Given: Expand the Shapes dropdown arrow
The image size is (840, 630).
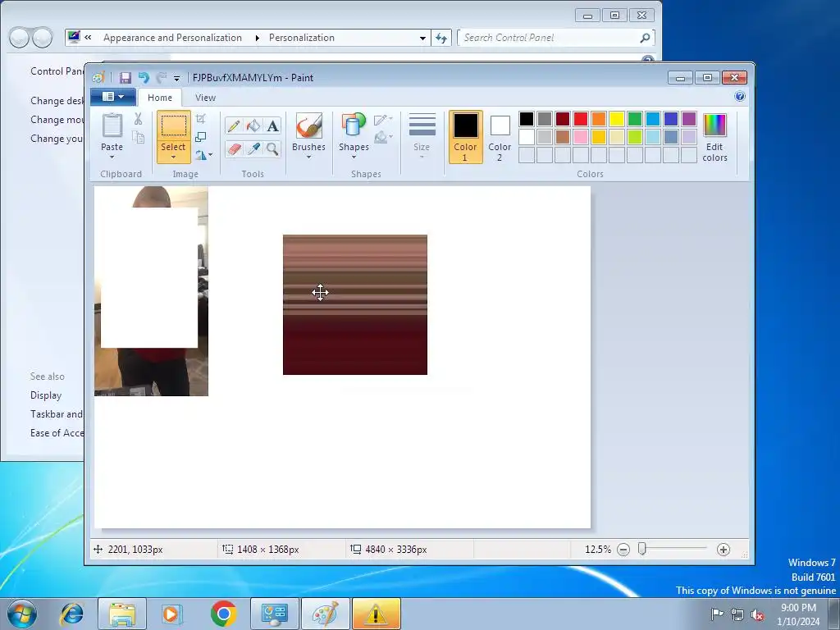Looking at the screenshot, I should coord(354,157).
